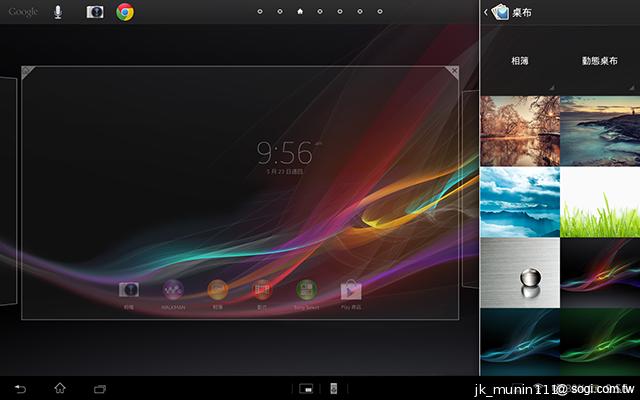Launch the camera shortcut in top bar
This screenshot has height=400, width=640.
[x=95, y=12]
